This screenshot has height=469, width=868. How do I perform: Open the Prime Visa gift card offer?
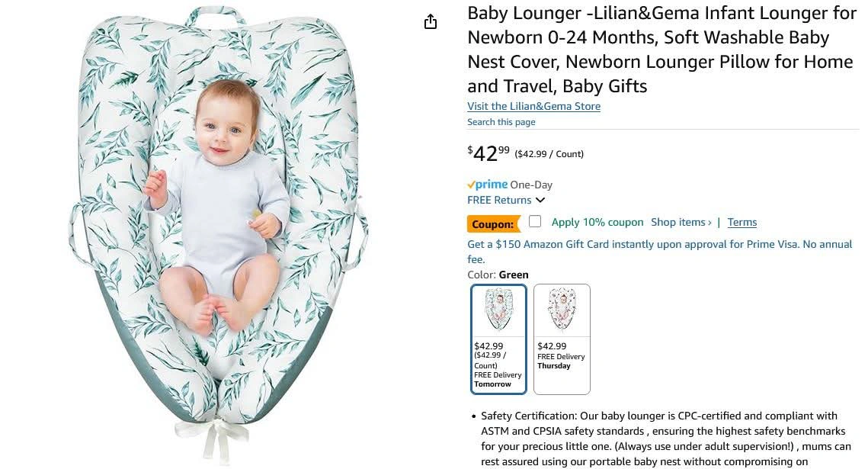click(660, 252)
